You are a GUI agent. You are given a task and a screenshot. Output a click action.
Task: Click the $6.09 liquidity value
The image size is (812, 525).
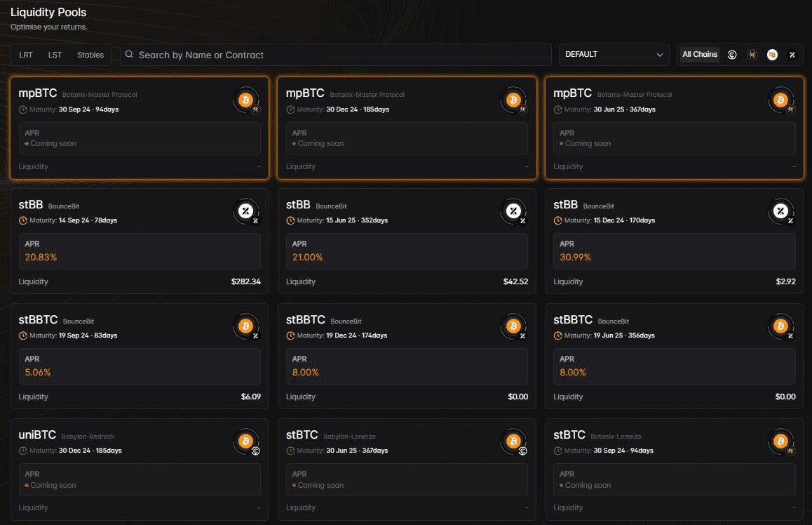(250, 397)
